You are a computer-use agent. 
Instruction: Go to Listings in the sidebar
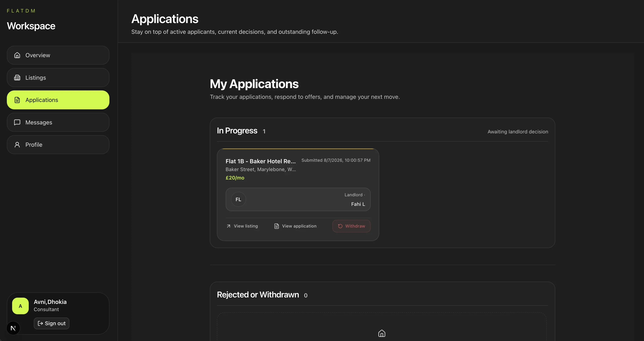coord(58,78)
